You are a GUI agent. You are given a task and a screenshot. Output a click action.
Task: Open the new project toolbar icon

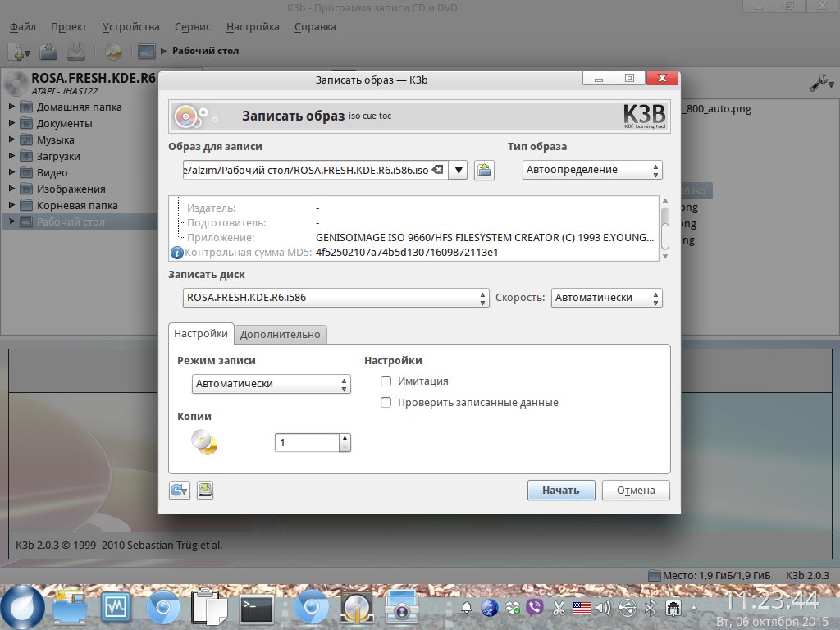(18, 52)
